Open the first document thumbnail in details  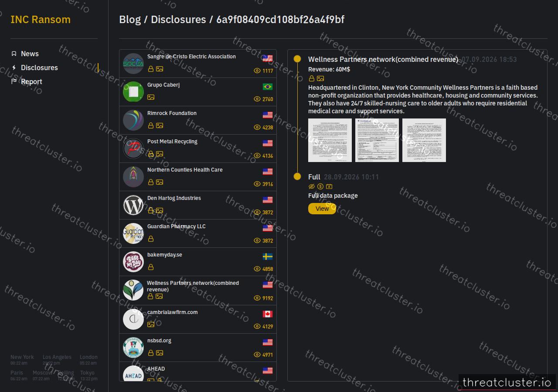(330, 140)
